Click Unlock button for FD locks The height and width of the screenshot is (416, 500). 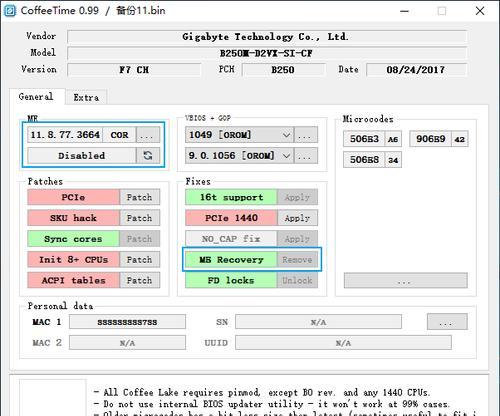coord(297,280)
